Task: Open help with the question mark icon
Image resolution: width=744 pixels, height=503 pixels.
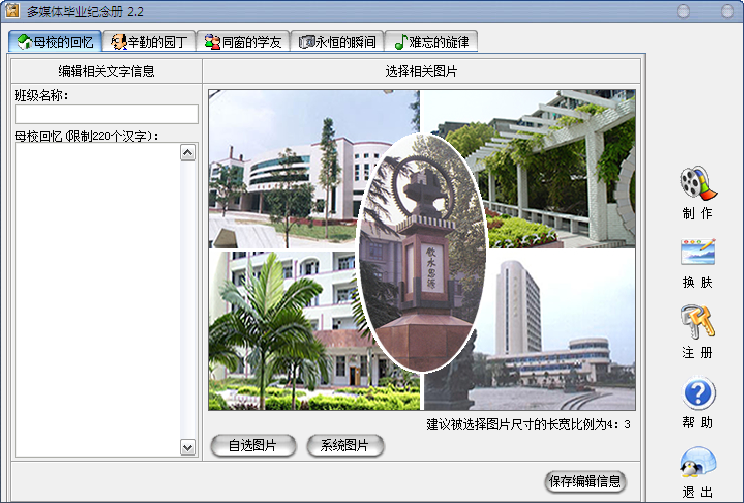Action: [x=698, y=392]
